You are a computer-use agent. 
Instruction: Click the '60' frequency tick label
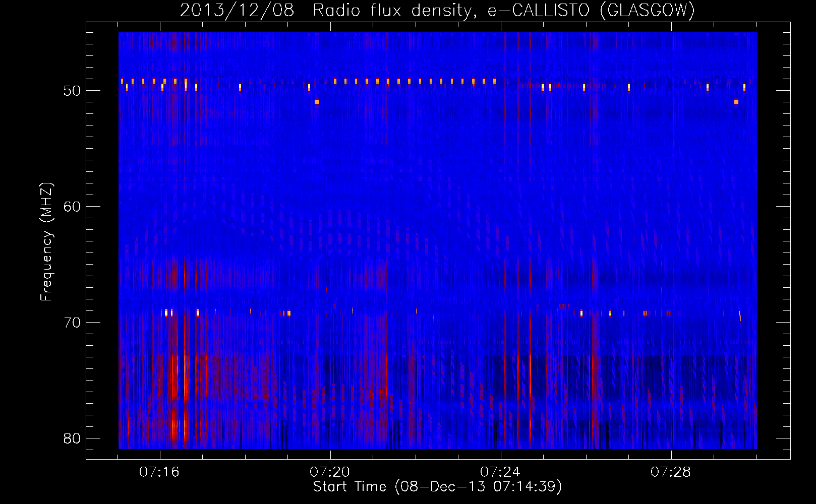click(x=72, y=207)
